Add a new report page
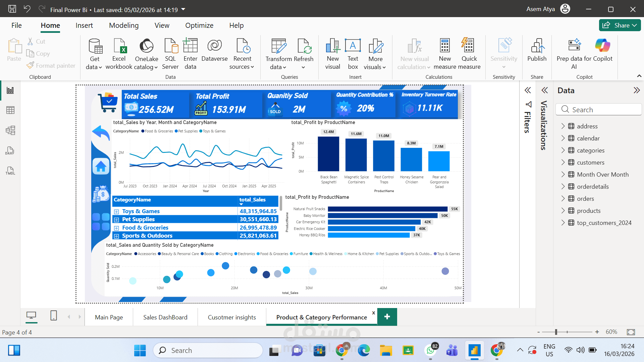The height and width of the screenshot is (362, 644). point(387,317)
